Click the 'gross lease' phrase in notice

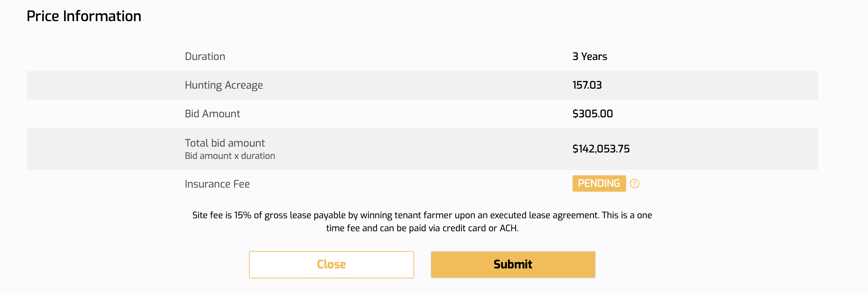coord(288,216)
